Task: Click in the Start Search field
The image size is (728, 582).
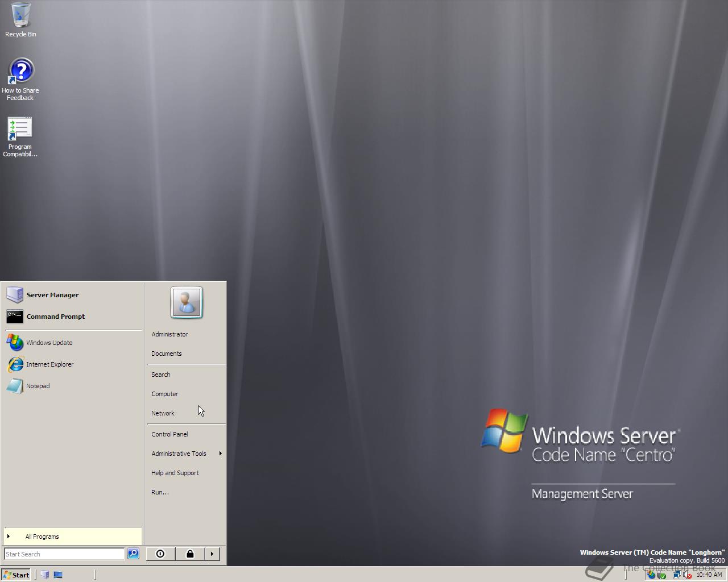Action: coord(64,554)
